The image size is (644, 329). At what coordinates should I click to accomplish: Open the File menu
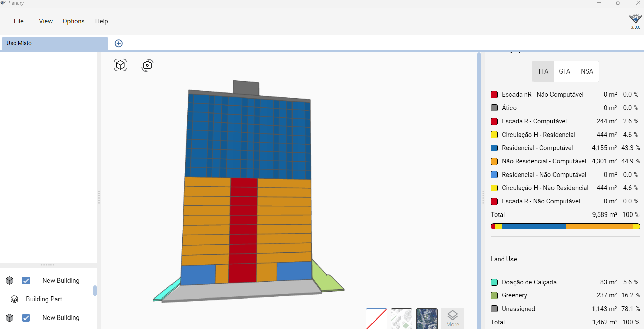19,21
